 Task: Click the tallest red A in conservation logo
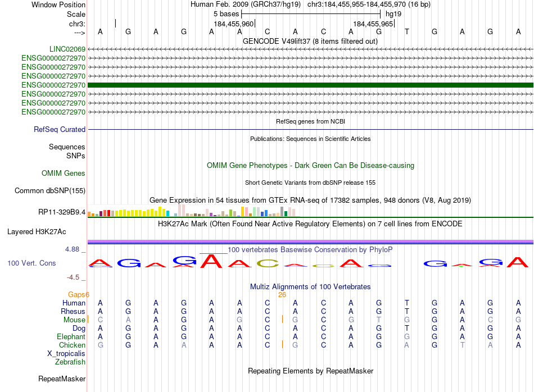[x=211, y=261]
